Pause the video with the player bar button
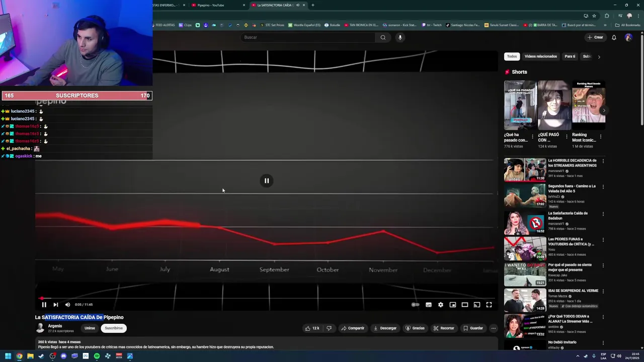This screenshot has width=644, height=362. tap(44, 305)
